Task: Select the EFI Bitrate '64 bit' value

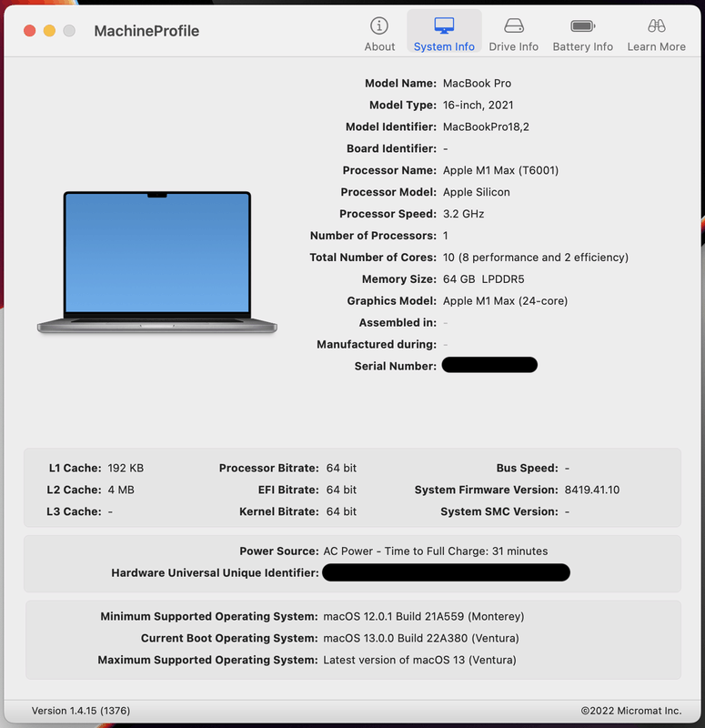Action: (x=341, y=490)
